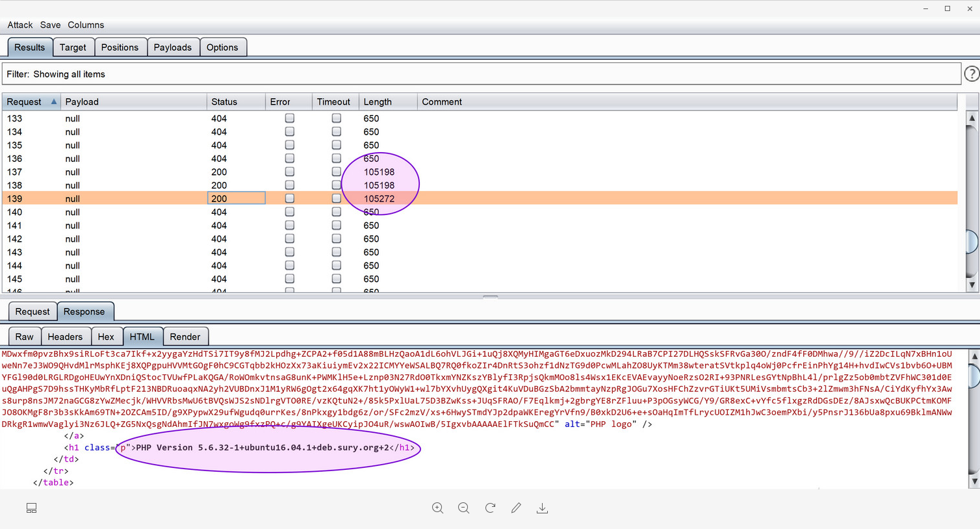Click the results table scroll down arrow

coord(972,285)
